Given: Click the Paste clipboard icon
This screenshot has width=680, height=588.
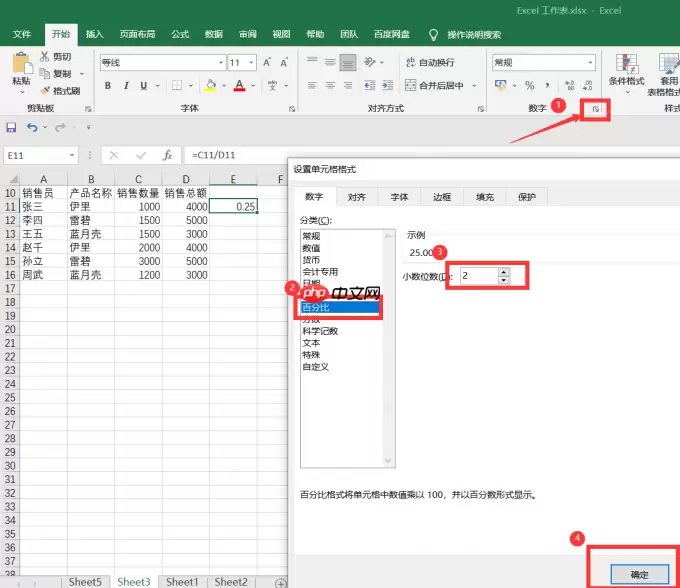Looking at the screenshot, I should pyautogui.click(x=22, y=63).
